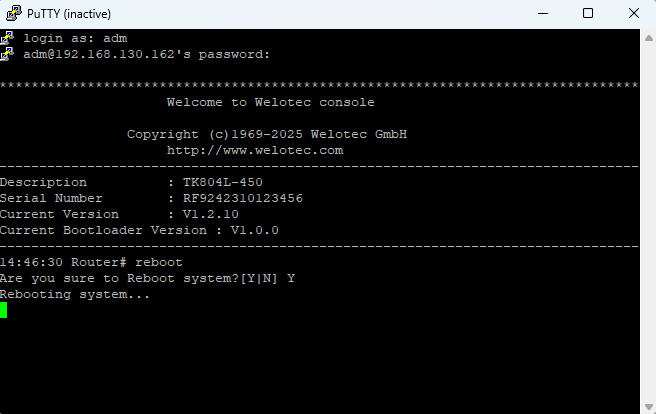
Task: Close the inactive PuTTY window
Action: pyautogui.click(x=633, y=14)
